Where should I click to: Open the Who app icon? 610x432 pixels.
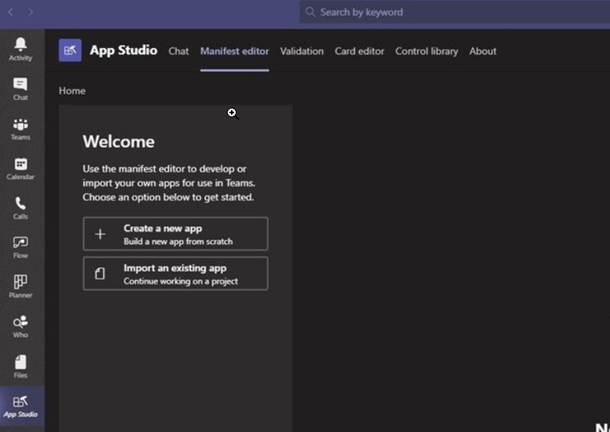point(21,327)
